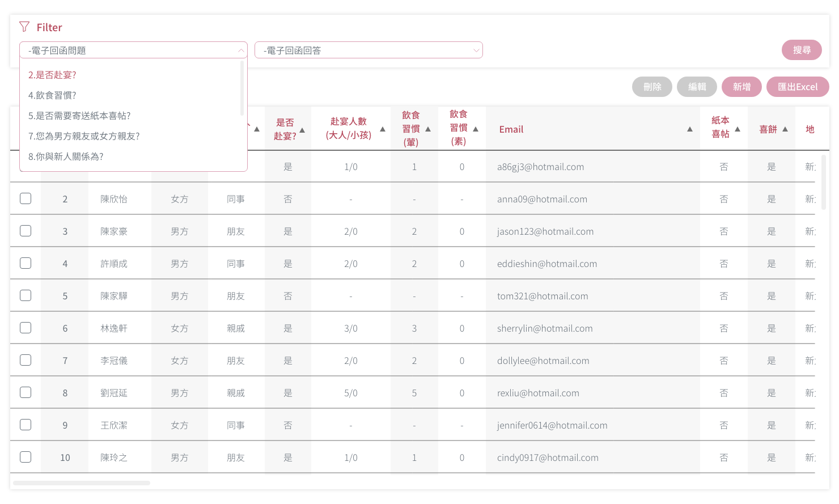839x504 pixels.
Task: Click the 新增 add button
Action: point(741,87)
